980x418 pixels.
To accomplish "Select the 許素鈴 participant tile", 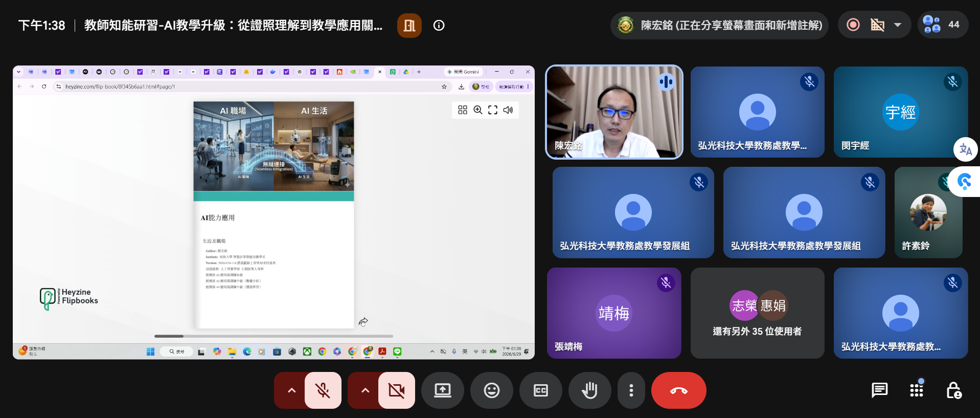I will (x=928, y=212).
